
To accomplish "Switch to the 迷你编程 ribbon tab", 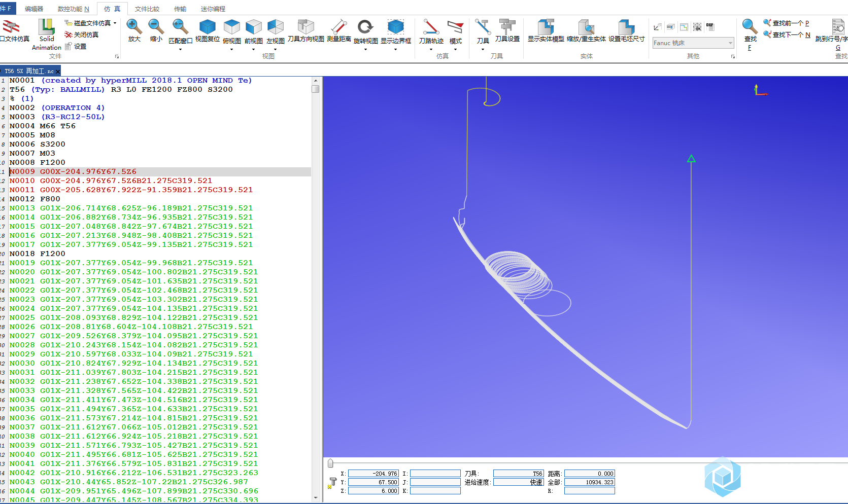I will coord(213,9).
